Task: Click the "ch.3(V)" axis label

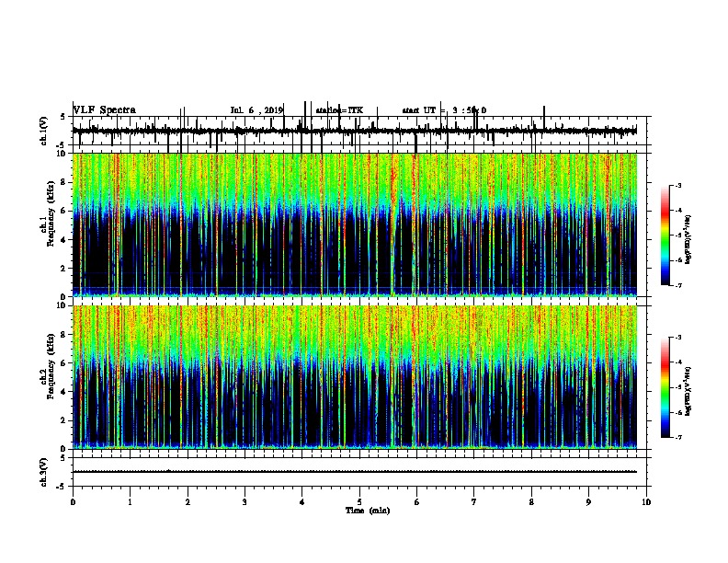Action: (x=44, y=472)
